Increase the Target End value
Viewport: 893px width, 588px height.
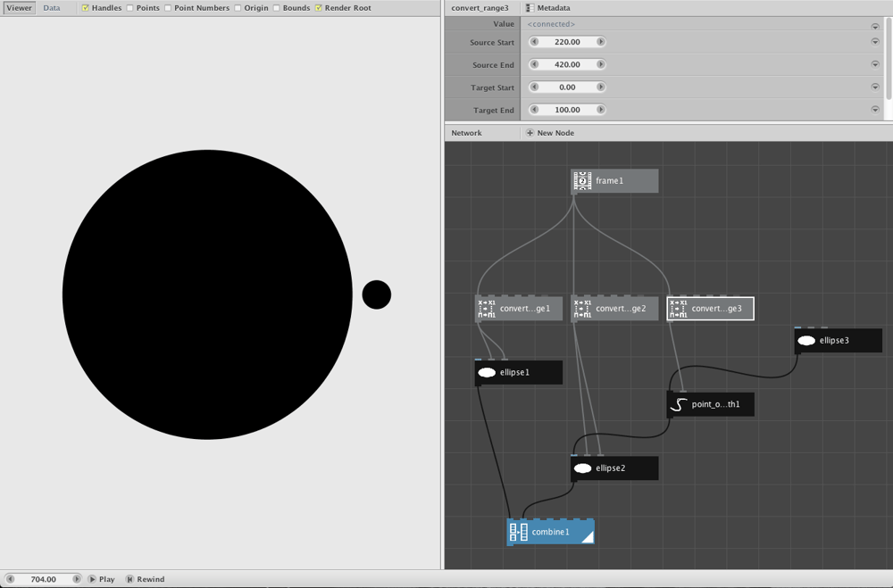coord(600,110)
